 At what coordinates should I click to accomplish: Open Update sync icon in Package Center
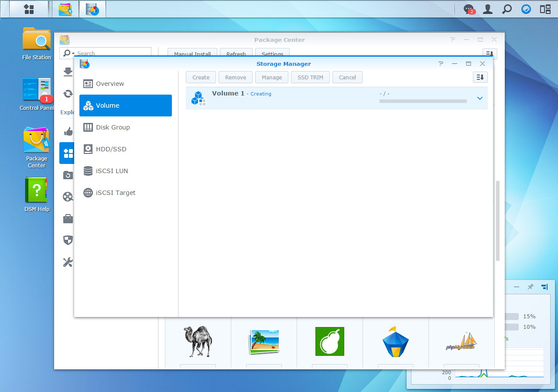(x=68, y=93)
